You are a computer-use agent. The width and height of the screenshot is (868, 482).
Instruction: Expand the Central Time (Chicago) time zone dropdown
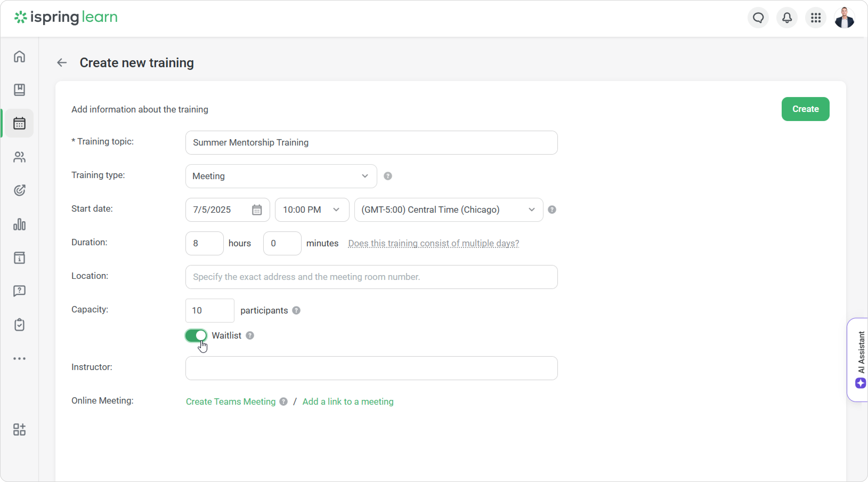pos(448,210)
